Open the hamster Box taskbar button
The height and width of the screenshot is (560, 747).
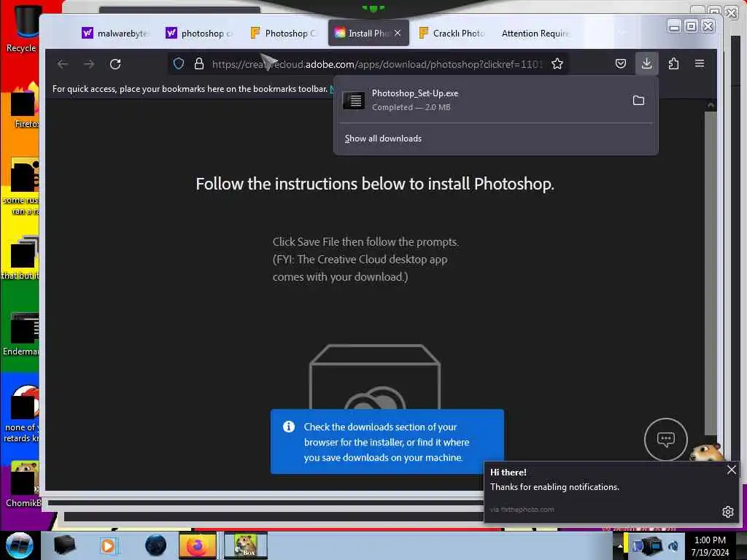tap(245, 545)
